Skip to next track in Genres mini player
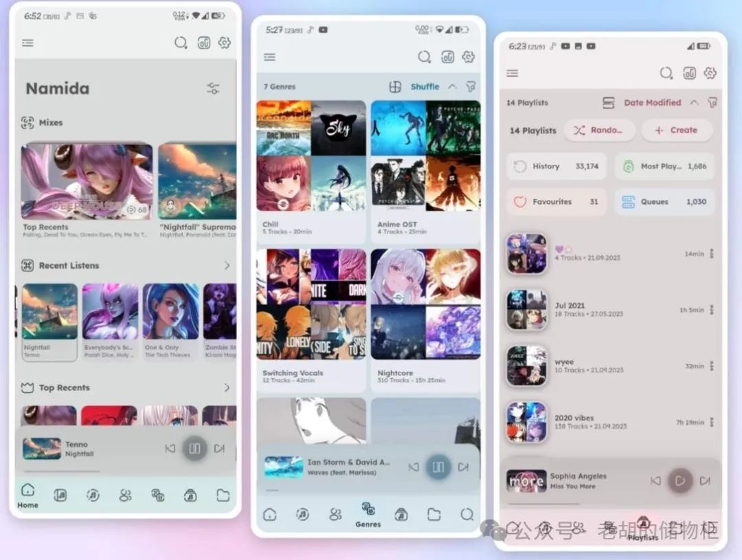 click(x=463, y=467)
